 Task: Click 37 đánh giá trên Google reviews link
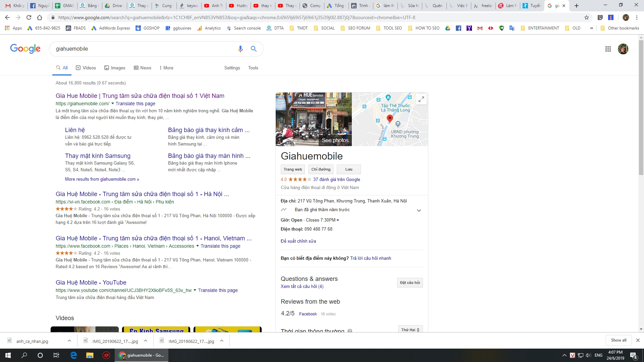click(x=336, y=179)
